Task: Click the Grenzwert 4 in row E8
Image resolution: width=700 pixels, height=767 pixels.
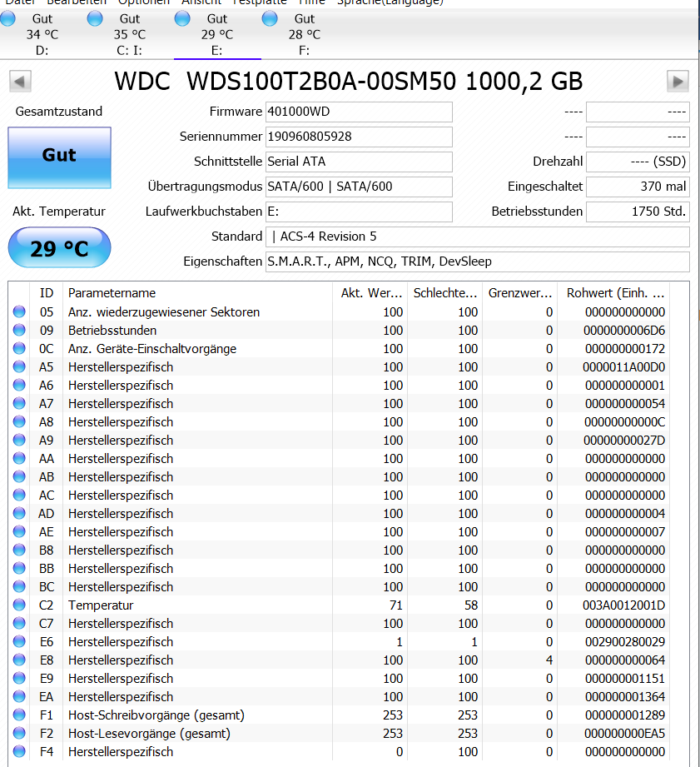Action: click(549, 660)
